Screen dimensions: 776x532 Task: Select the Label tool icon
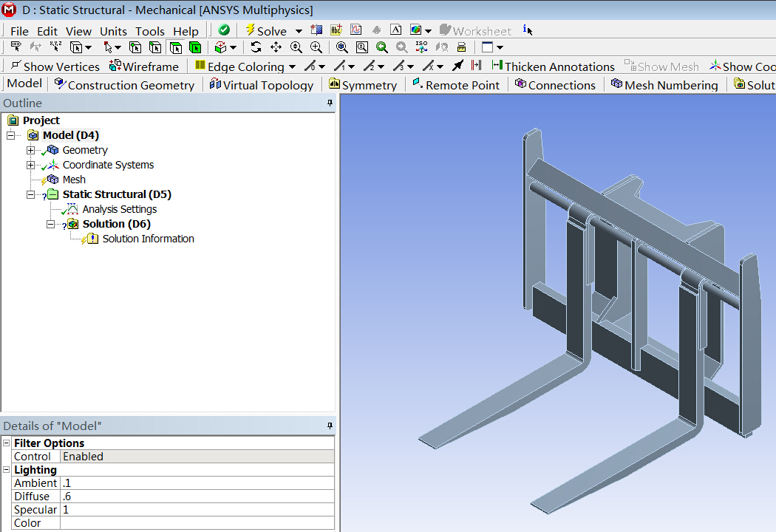tap(16, 47)
